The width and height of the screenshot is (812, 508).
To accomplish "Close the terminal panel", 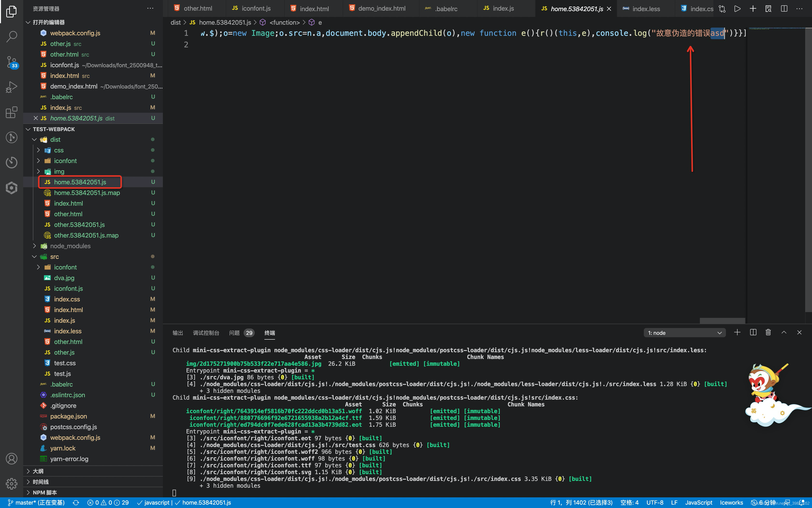I will click(799, 332).
